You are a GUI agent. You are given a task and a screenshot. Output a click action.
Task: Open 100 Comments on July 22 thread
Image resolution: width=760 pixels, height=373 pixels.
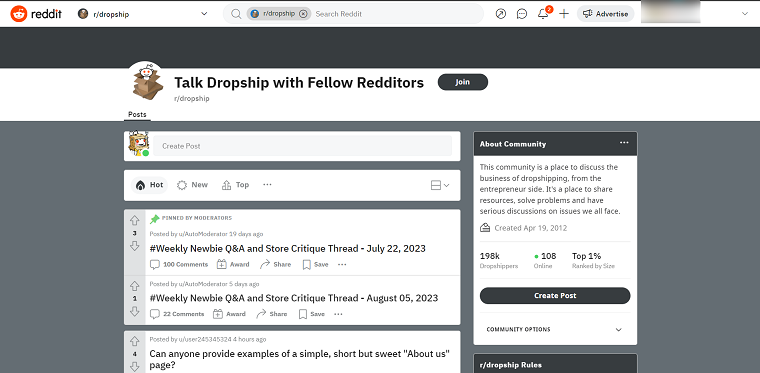pyautogui.click(x=179, y=264)
